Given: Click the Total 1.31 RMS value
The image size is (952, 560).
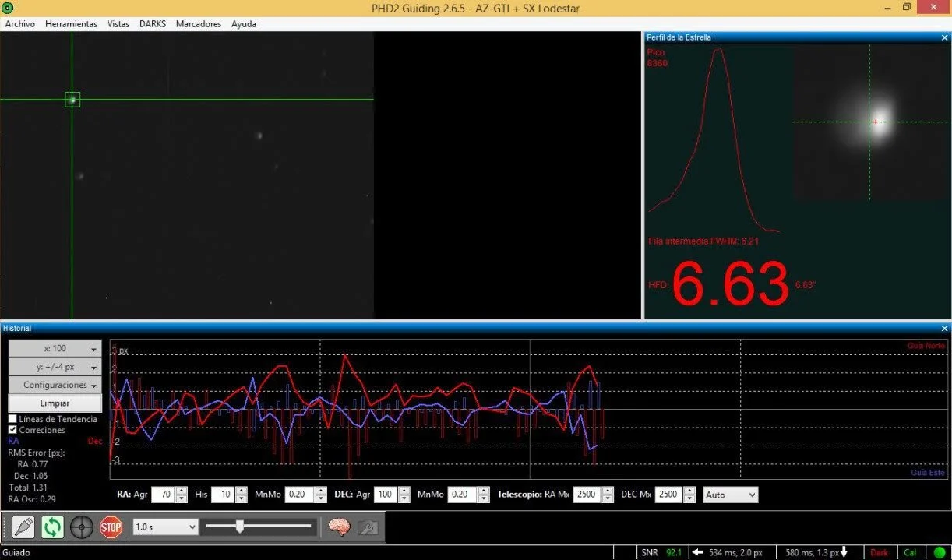Looking at the screenshot, I should (x=28, y=488).
